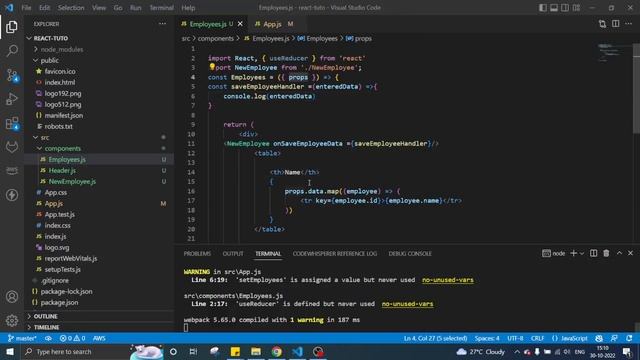Open the editor more actions ellipsis
This screenshot has height=360, width=640.
coord(629,24)
